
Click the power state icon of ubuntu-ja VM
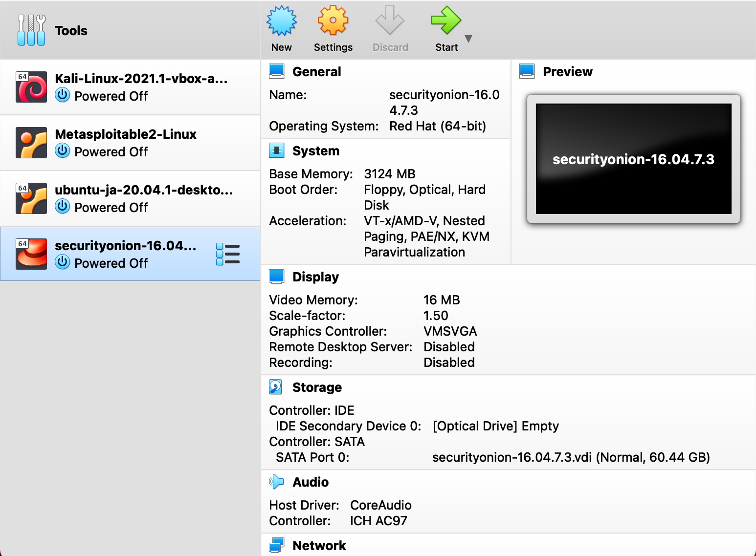point(63,206)
